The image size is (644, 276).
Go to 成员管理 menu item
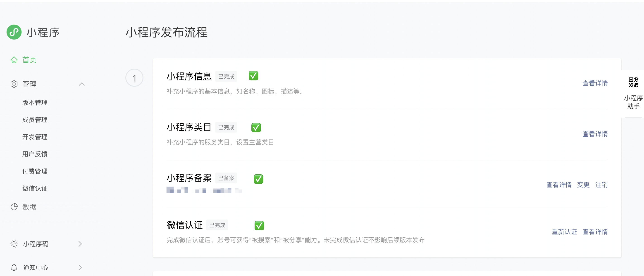tap(35, 120)
